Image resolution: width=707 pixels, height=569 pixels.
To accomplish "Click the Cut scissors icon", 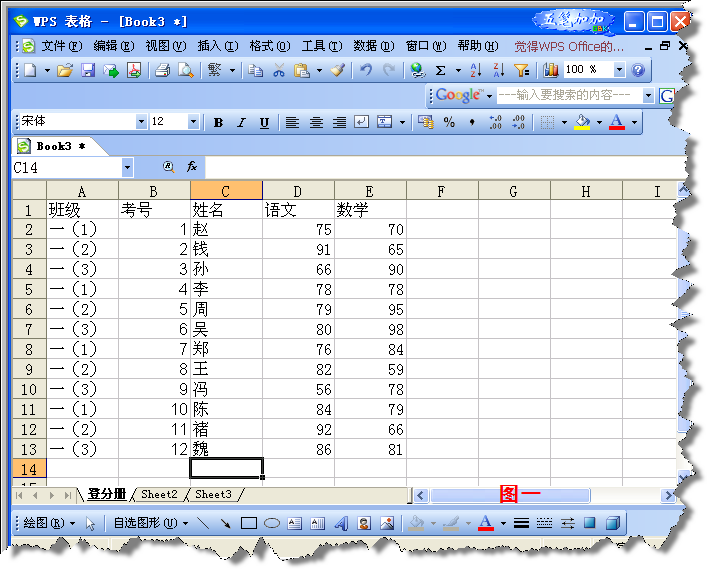I will [x=279, y=70].
